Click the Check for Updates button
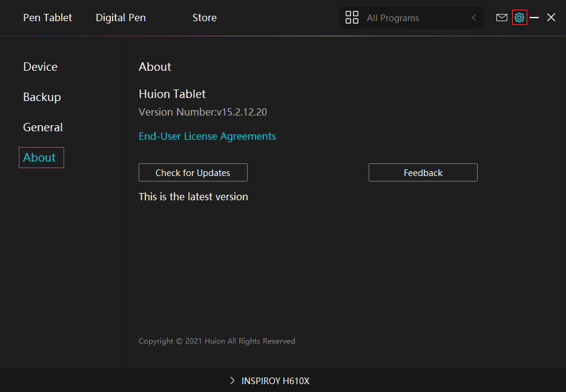The height and width of the screenshot is (392, 566). [193, 173]
